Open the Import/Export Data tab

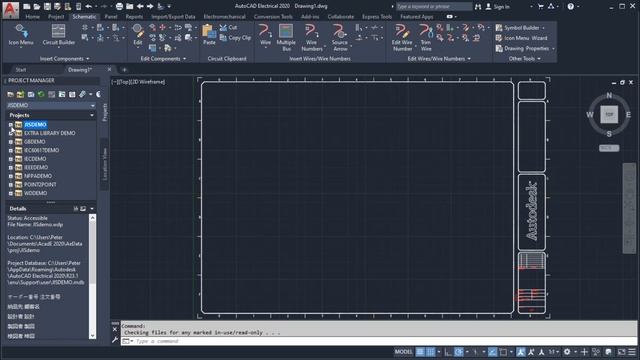click(173, 17)
